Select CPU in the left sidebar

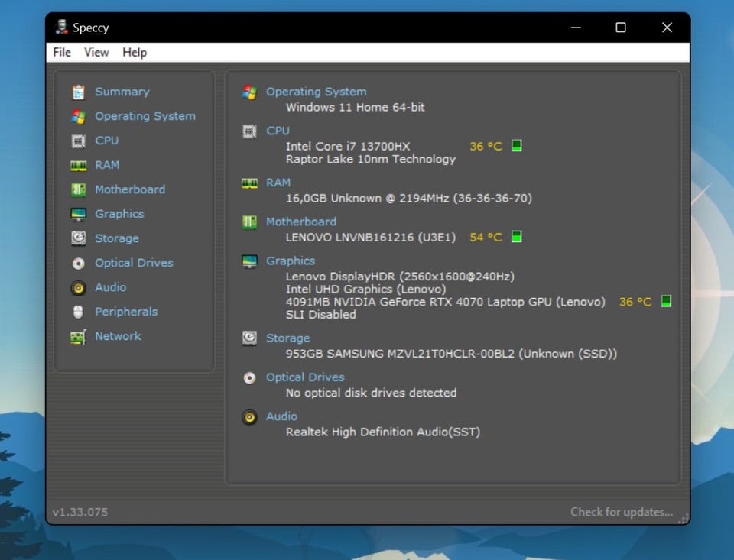[x=106, y=141]
